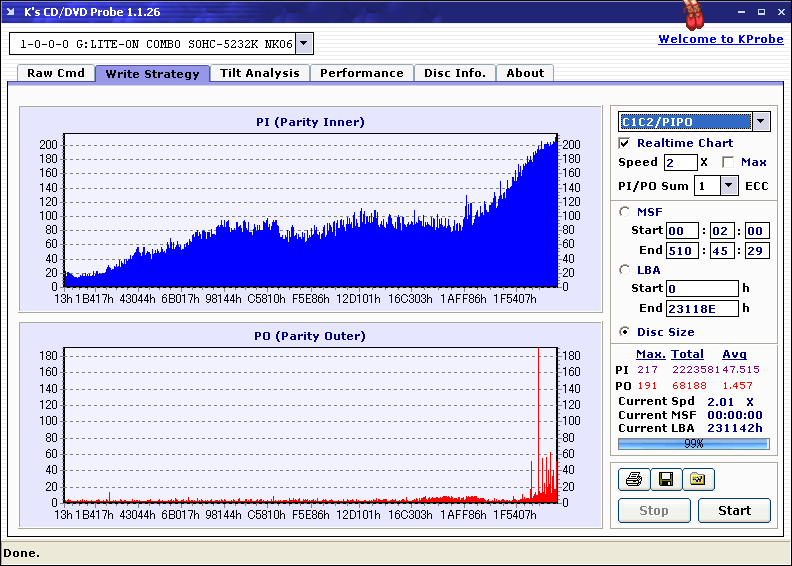The height and width of the screenshot is (566, 792).
Task: Open the Disc Info. tab
Action: click(x=454, y=73)
